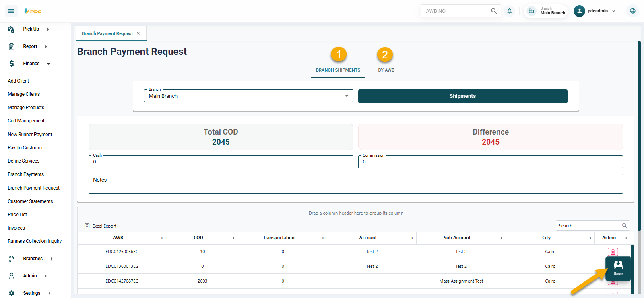Open Customer Statements page
Image resolution: width=644 pixels, height=298 pixels.
[x=30, y=201]
